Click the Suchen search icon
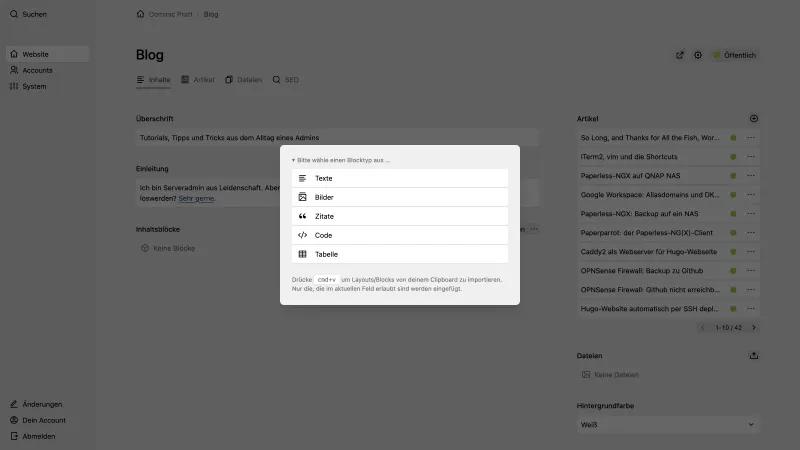 (14, 14)
